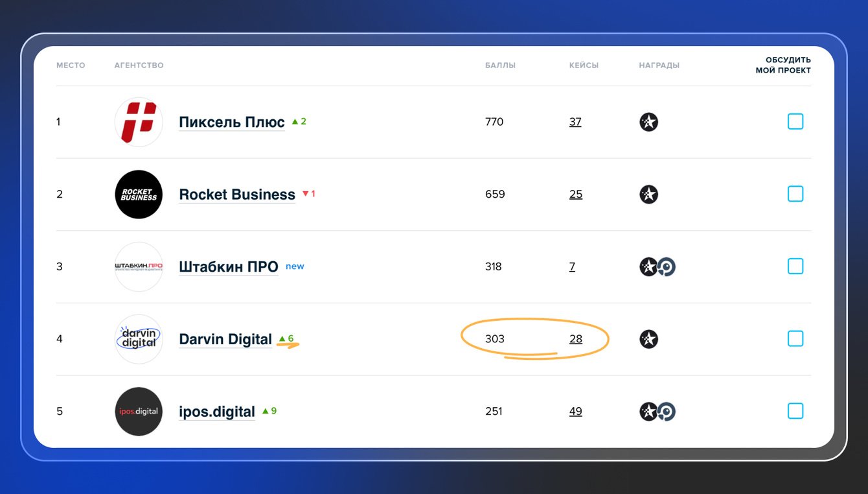Click the red down arrow beside Rocket Business
Viewport: 868px width, 494px height.
[305, 194]
